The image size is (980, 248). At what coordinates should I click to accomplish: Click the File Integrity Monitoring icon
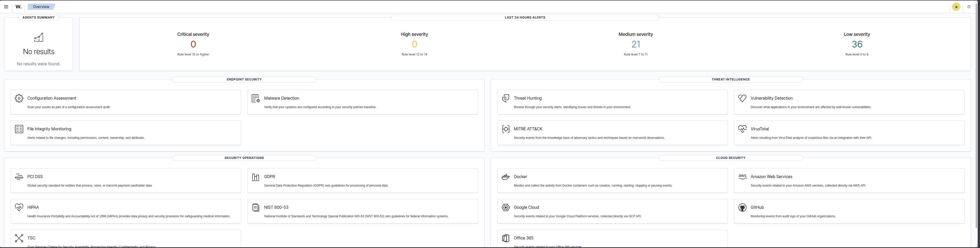[19, 129]
